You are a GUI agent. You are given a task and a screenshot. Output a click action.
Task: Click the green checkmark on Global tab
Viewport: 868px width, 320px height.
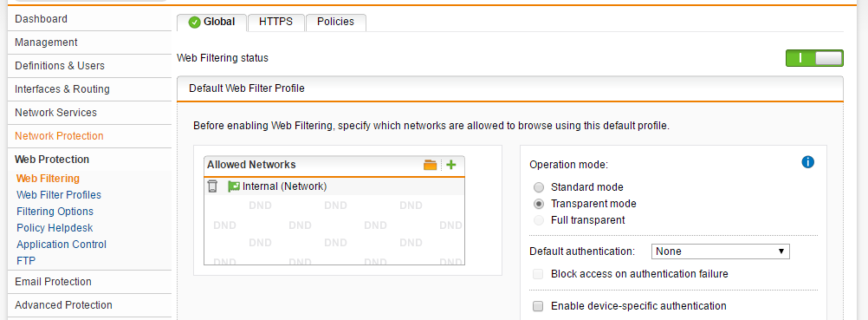tap(194, 23)
